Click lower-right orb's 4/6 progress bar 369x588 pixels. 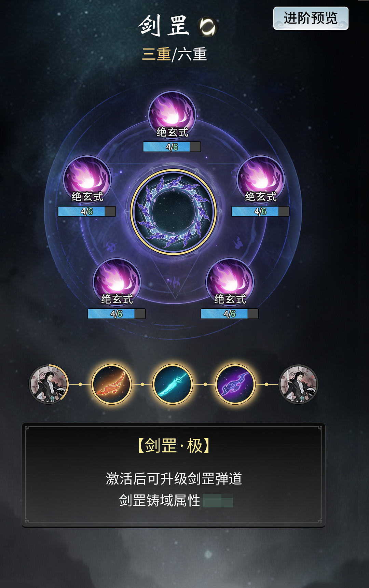click(230, 314)
